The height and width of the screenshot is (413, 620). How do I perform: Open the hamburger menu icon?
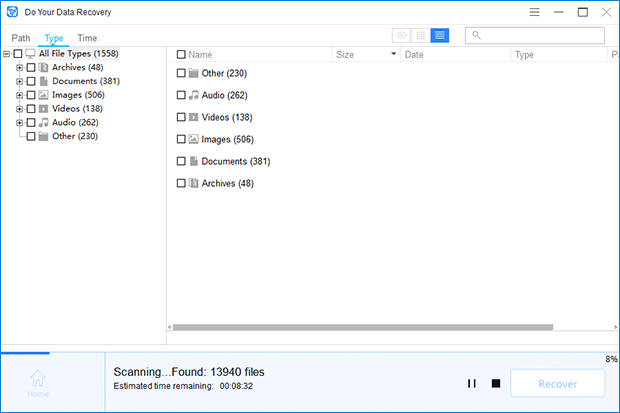[x=534, y=12]
